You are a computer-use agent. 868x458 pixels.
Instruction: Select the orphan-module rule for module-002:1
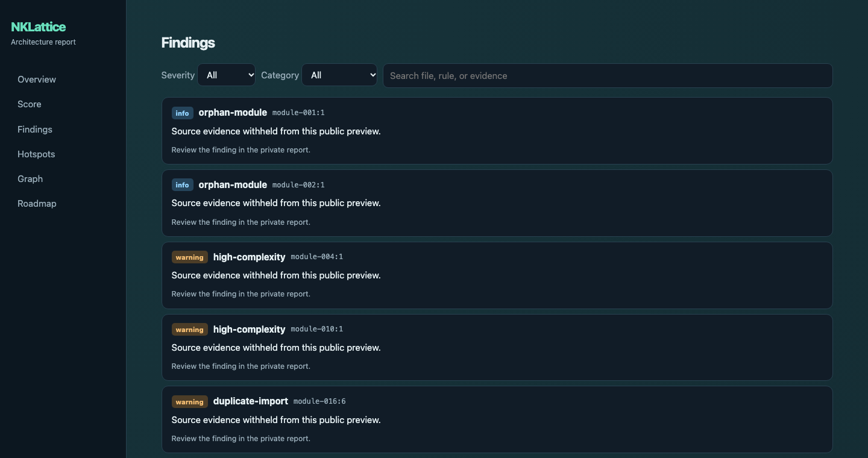233,185
